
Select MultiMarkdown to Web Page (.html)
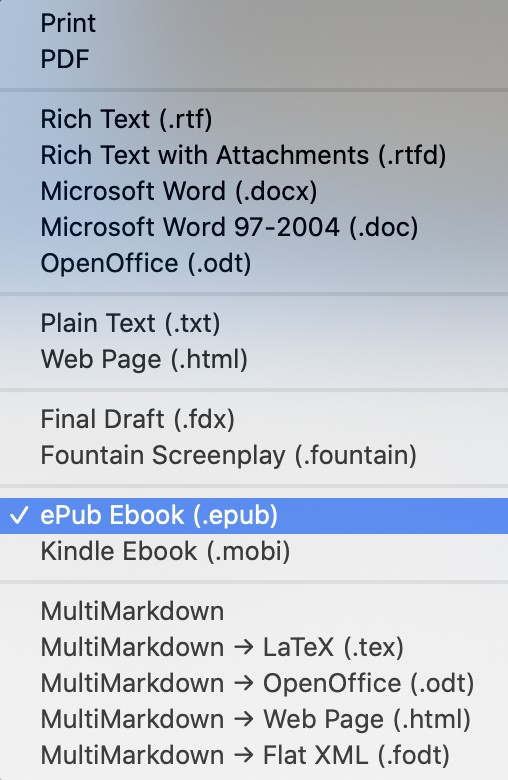254,719
